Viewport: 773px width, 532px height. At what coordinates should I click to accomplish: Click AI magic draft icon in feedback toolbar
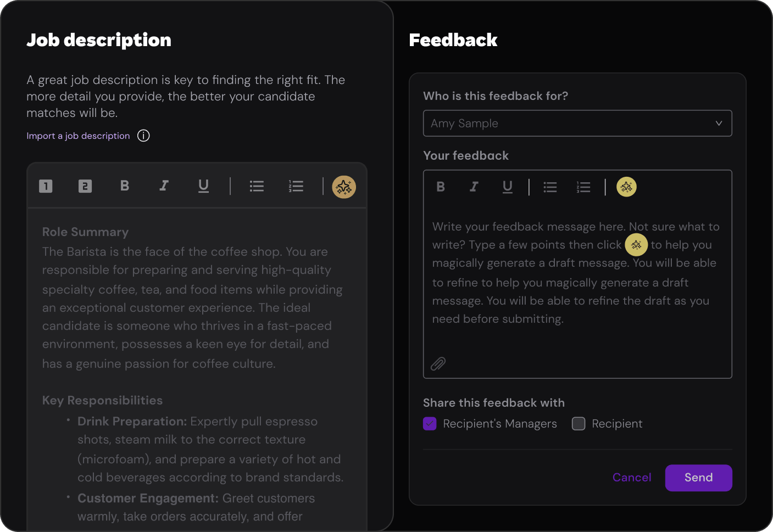click(x=626, y=187)
